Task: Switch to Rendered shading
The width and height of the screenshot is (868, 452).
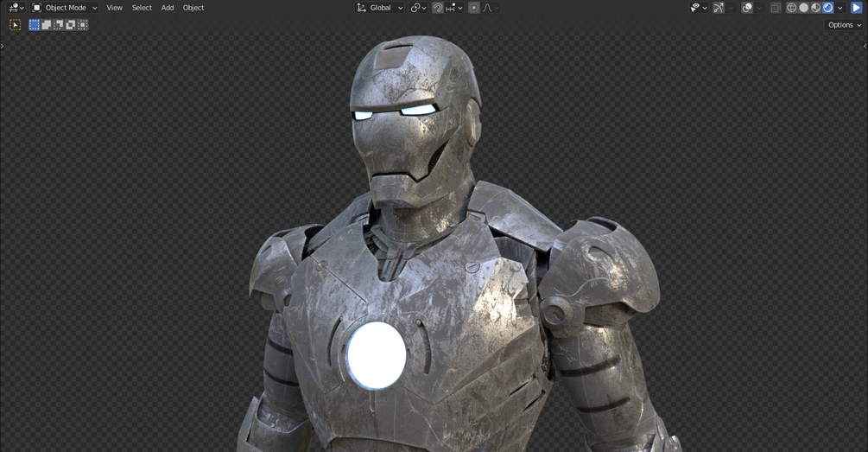Action: point(828,8)
